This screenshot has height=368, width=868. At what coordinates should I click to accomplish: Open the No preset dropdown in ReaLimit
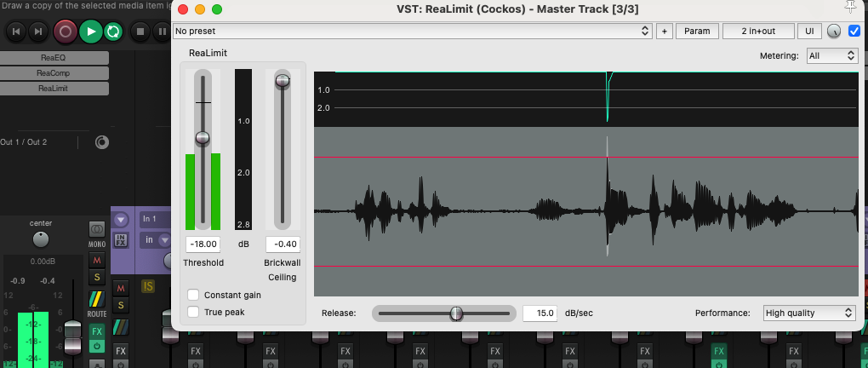(413, 31)
